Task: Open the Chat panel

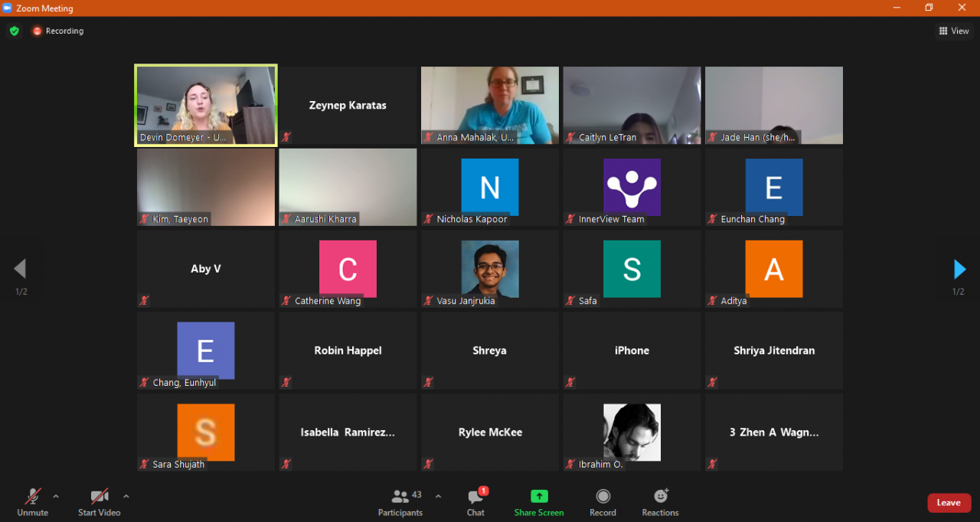Action: point(475,502)
